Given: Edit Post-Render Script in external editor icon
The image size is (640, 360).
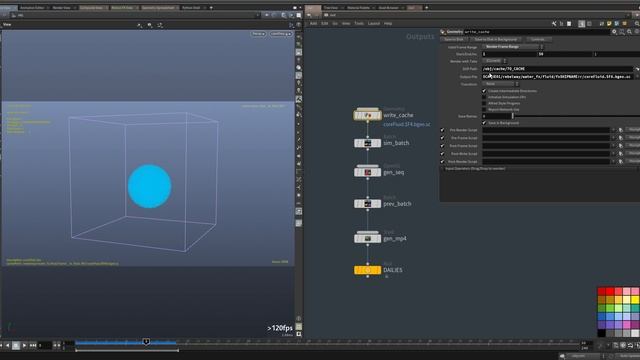Looking at the screenshot, I should [x=620, y=162].
